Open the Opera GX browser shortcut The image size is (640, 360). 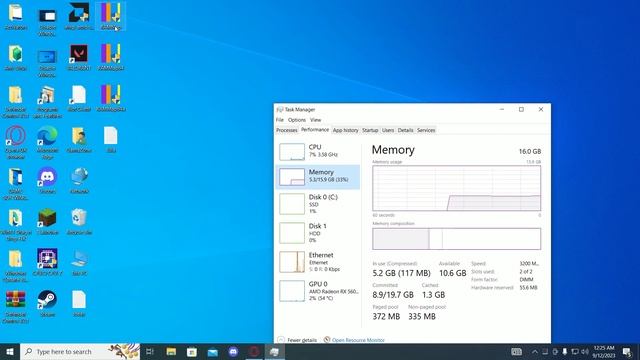(16, 142)
